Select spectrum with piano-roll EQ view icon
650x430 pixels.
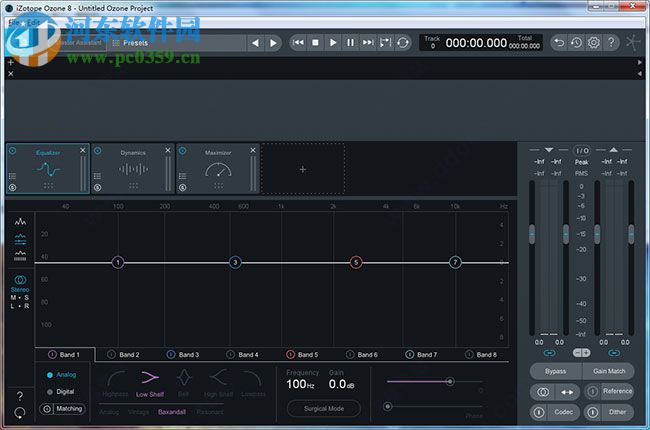(20, 256)
